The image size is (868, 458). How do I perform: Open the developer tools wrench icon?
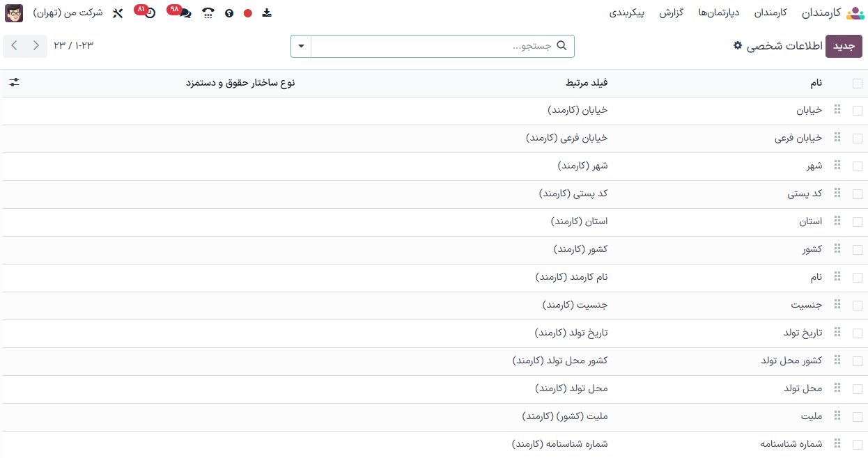tap(118, 13)
